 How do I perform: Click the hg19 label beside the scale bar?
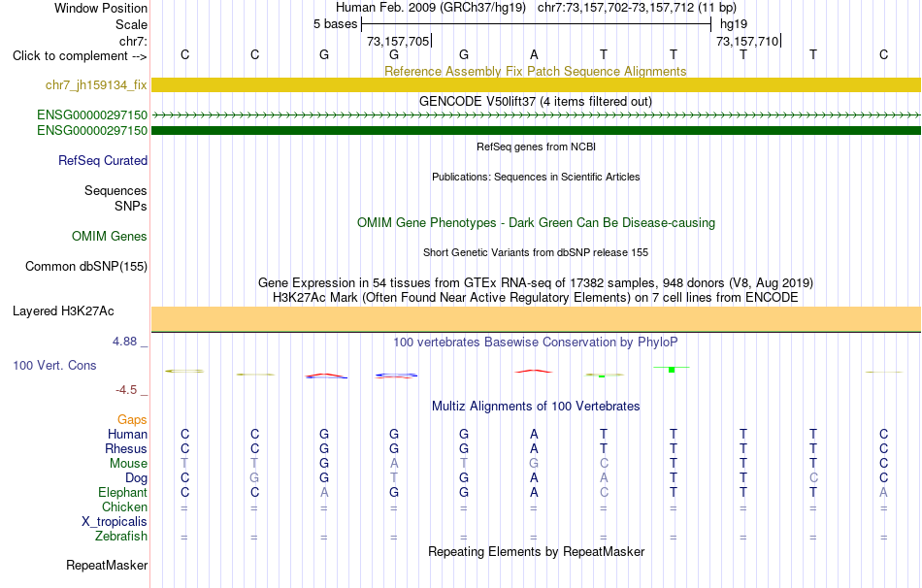pyautogui.click(x=734, y=24)
